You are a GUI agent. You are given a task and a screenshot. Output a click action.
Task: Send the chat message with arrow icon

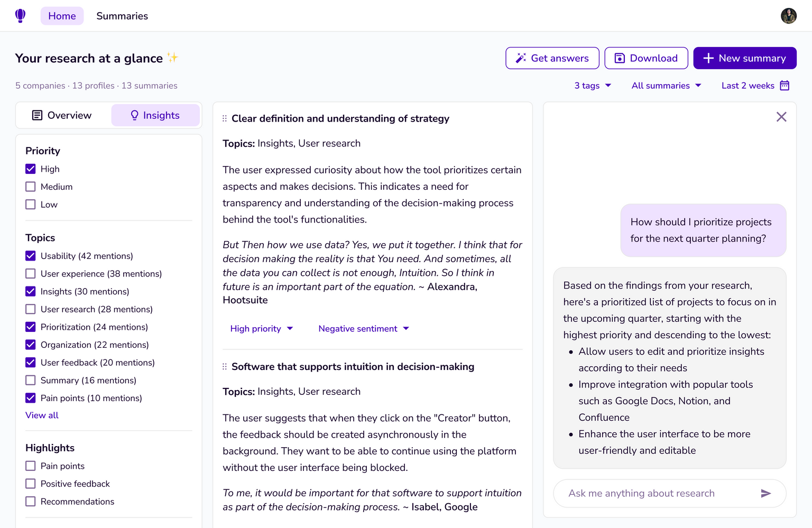pyautogui.click(x=765, y=493)
